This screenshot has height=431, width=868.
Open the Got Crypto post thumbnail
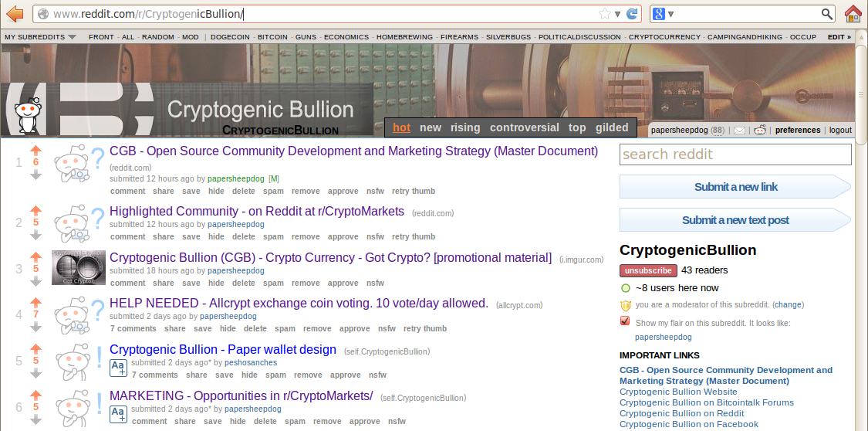(x=79, y=267)
